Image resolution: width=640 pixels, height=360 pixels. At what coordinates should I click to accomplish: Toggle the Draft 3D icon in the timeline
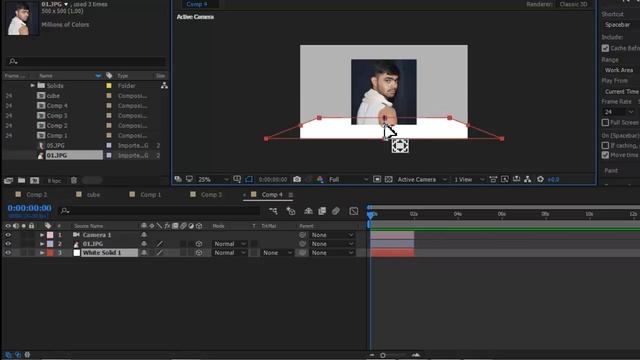(x=291, y=211)
